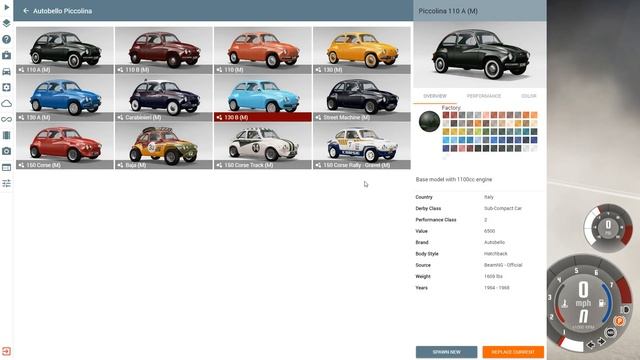640x360 pixels.
Task: Open the parts config square sidebar icon
Action: coord(7,87)
